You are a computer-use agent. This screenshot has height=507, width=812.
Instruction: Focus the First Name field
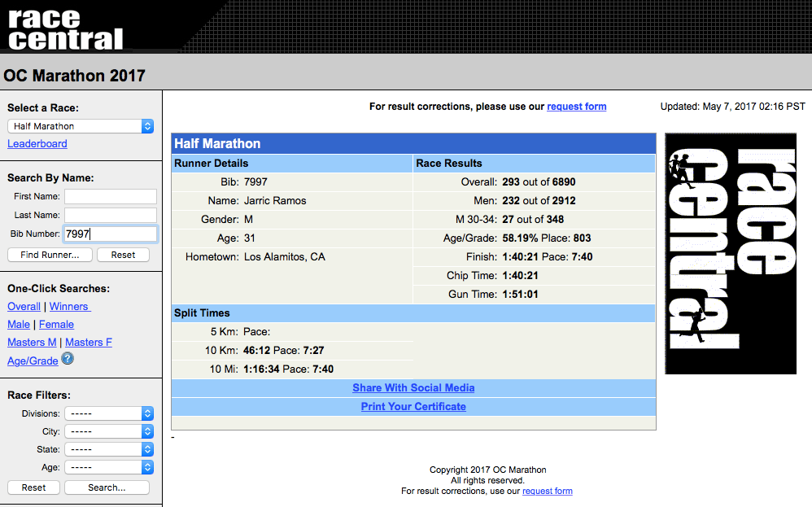click(111, 196)
